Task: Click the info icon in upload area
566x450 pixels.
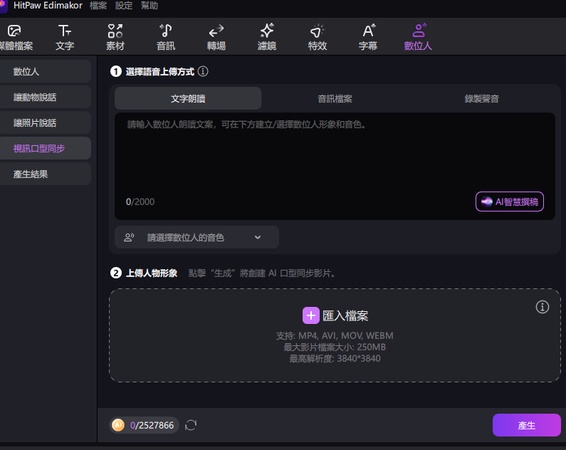Action: pyautogui.click(x=542, y=307)
